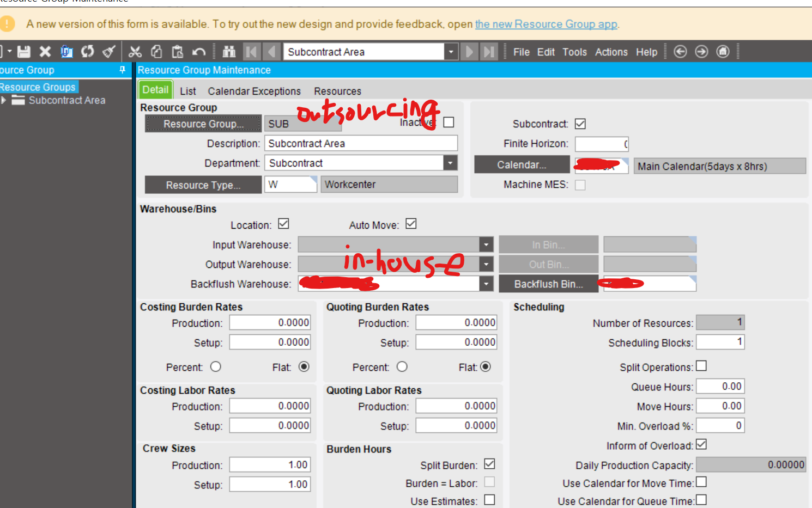
Task: Click in the Queue Hours input field
Action: point(720,386)
